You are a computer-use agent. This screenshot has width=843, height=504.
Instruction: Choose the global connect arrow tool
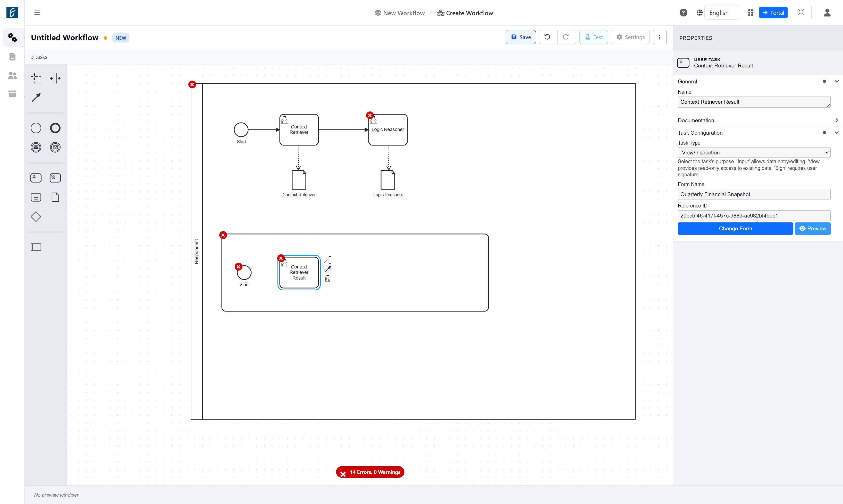coord(36,98)
